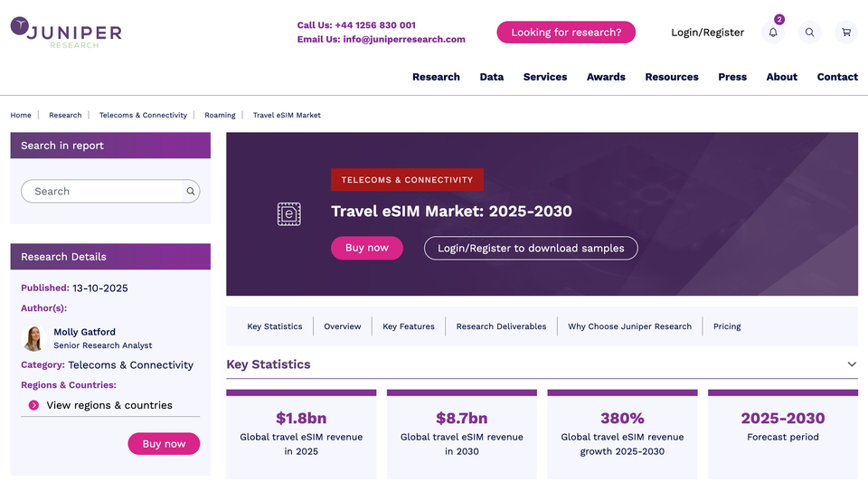Click the arrow icon beside View regions
The height and width of the screenshot is (491, 868).
click(33, 405)
